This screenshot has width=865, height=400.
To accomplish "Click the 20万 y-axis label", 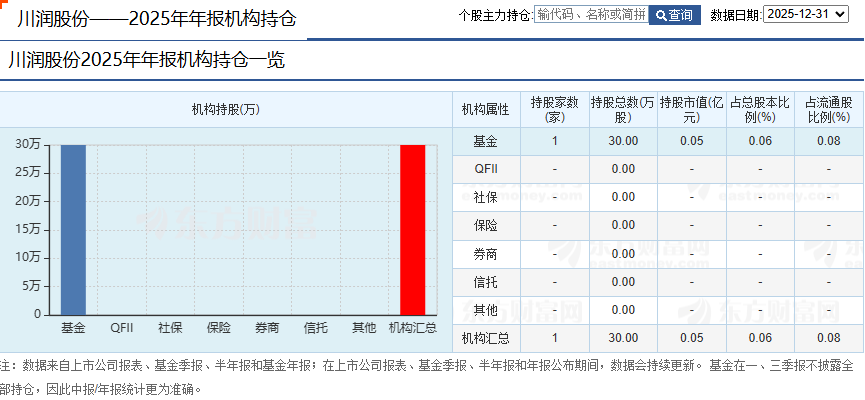I will tap(28, 201).
